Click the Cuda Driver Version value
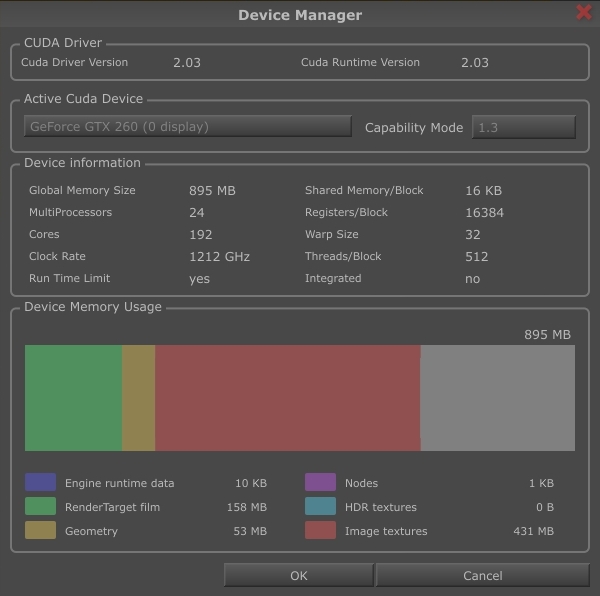Viewport: 600px width, 596px height. click(187, 62)
